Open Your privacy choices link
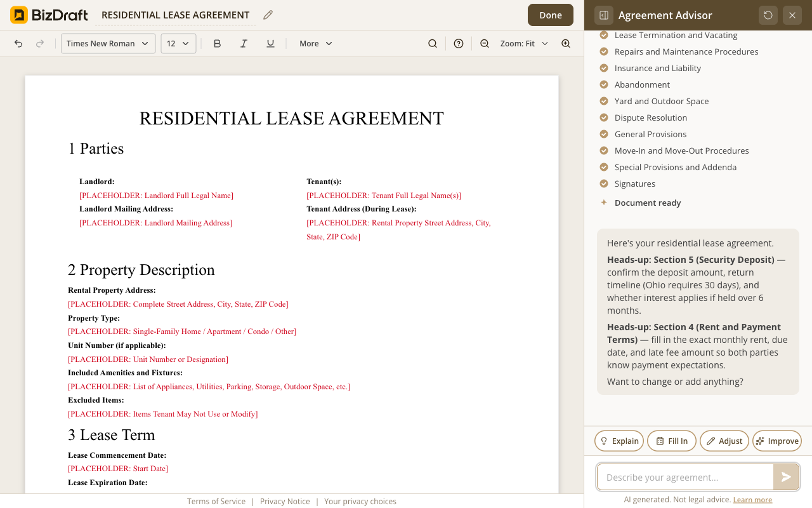Viewport: 812px width, 508px height. [360, 501]
